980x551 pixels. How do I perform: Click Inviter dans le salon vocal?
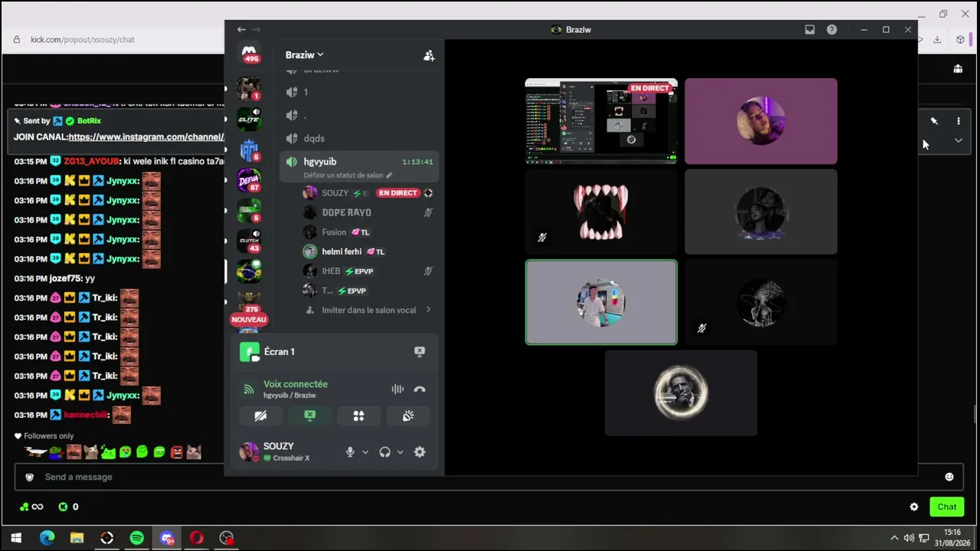369,310
